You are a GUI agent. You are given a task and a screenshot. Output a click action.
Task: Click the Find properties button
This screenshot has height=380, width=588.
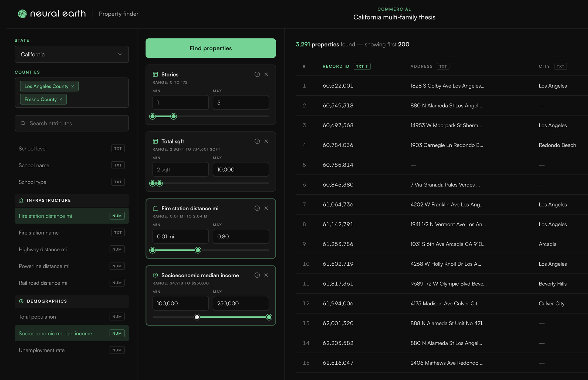point(211,48)
